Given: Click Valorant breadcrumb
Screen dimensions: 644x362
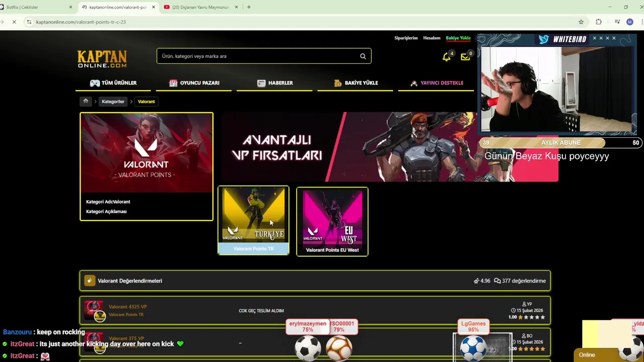Looking at the screenshot, I should click(x=146, y=102).
